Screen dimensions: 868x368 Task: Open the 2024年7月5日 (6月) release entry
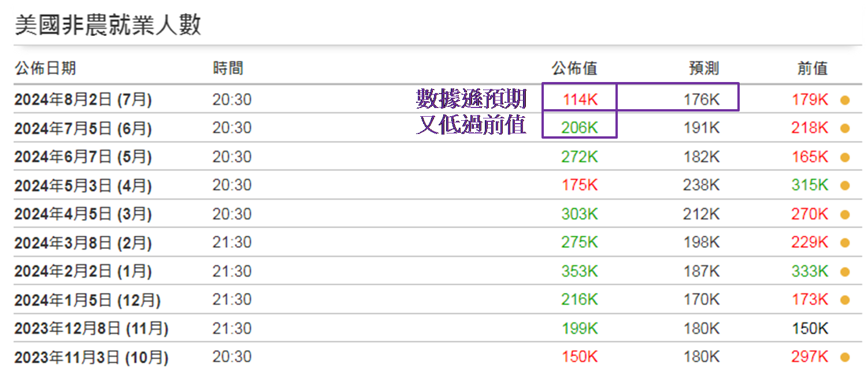tap(83, 128)
